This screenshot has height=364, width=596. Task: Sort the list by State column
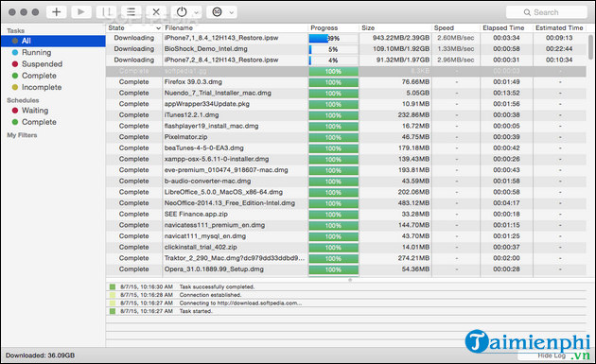[133, 27]
